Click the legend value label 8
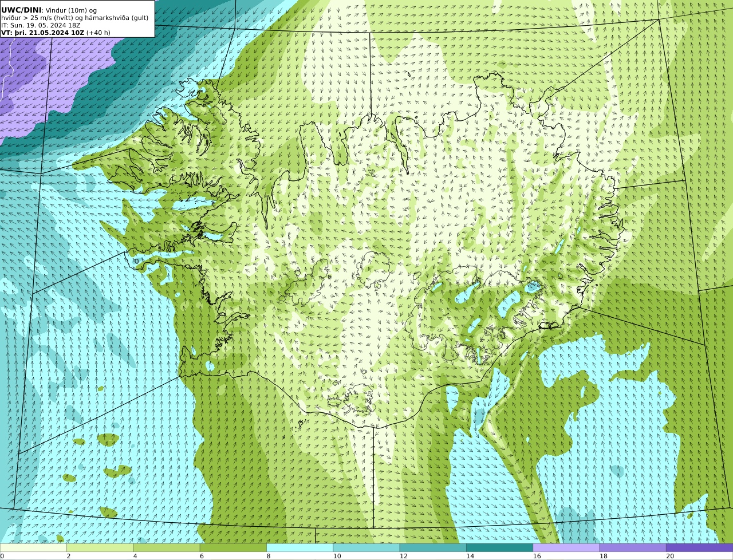733x560 pixels. (268, 556)
